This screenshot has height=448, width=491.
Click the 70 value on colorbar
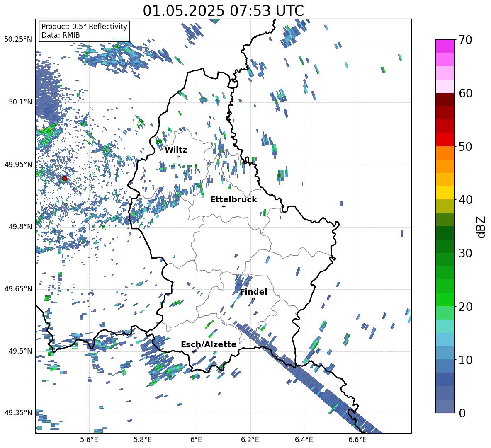tap(465, 40)
